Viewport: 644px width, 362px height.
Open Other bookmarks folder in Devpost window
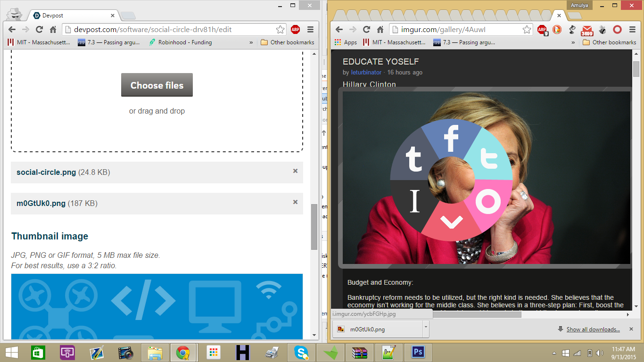coord(288,42)
